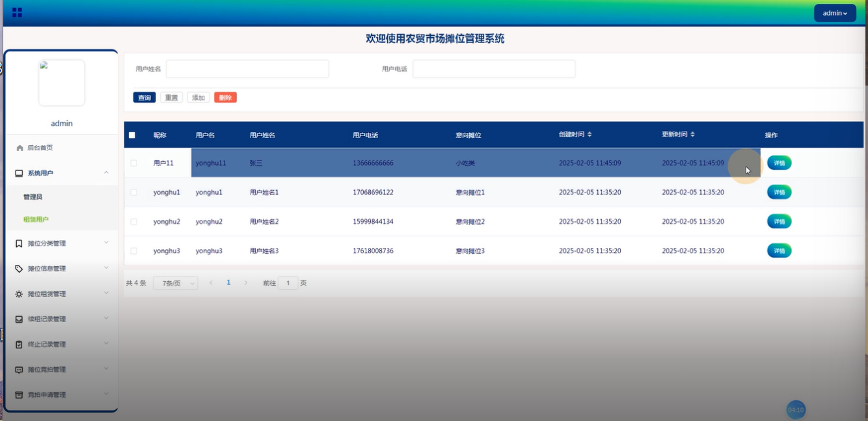Viewport: 868px width, 421px height.
Task: Click the archive icon beside 竞拍申请管理
Action: pos(20,395)
